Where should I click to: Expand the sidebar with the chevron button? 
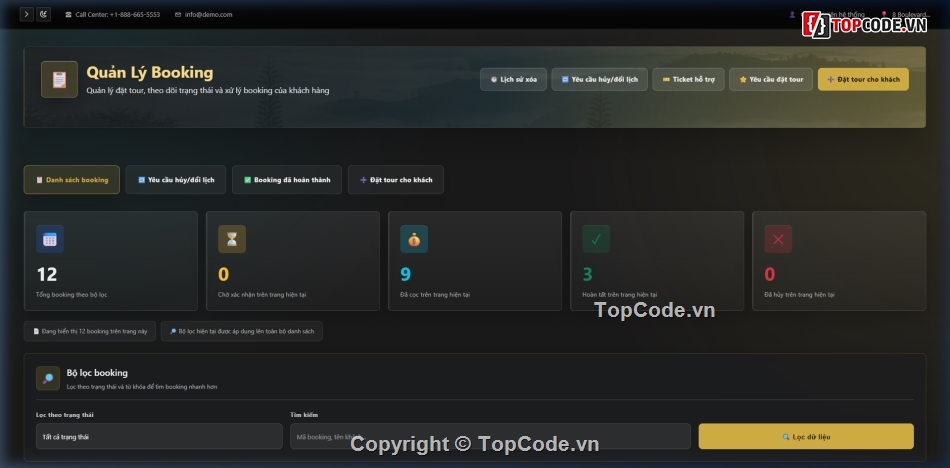pyautogui.click(x=27, y=14)
